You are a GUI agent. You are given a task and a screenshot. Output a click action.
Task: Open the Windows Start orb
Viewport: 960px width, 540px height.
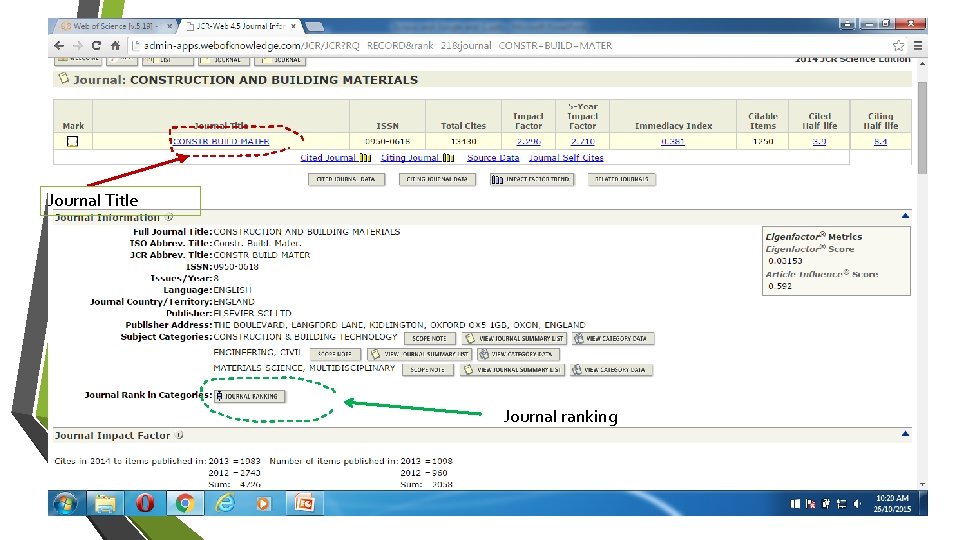[x=66, y=503]
